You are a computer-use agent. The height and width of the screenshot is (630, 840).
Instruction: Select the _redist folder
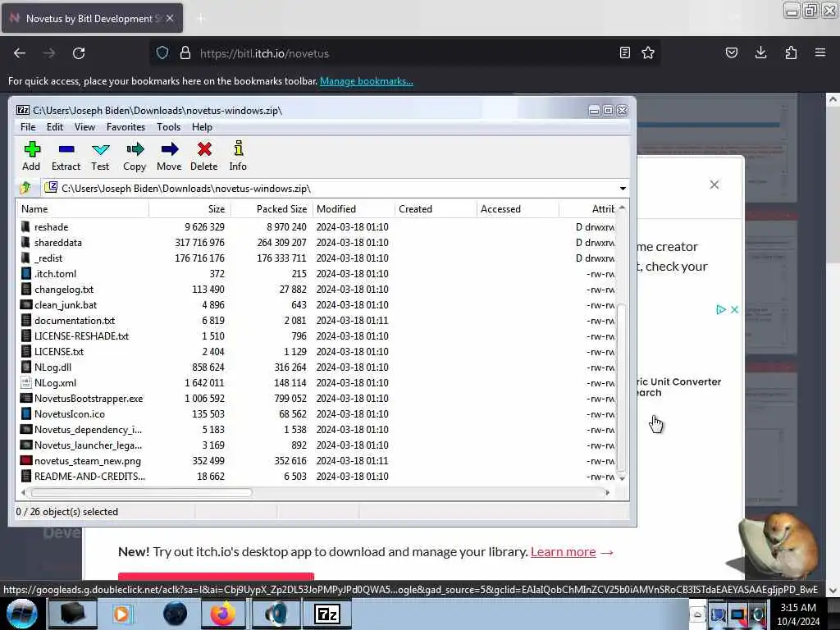(x=48, y=258)
